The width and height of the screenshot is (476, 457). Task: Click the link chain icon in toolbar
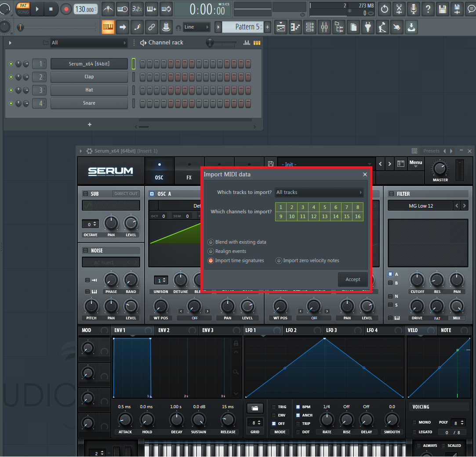pyautogui.click(x=152, y=27)
